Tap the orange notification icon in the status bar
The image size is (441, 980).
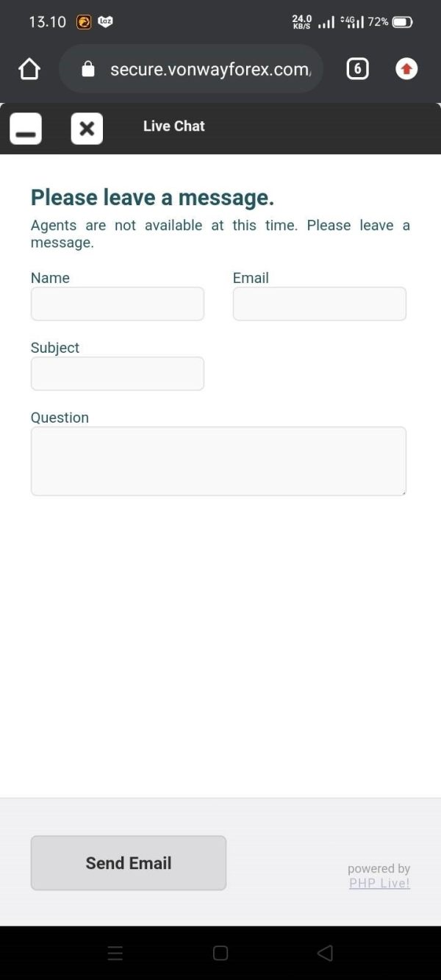84,22
